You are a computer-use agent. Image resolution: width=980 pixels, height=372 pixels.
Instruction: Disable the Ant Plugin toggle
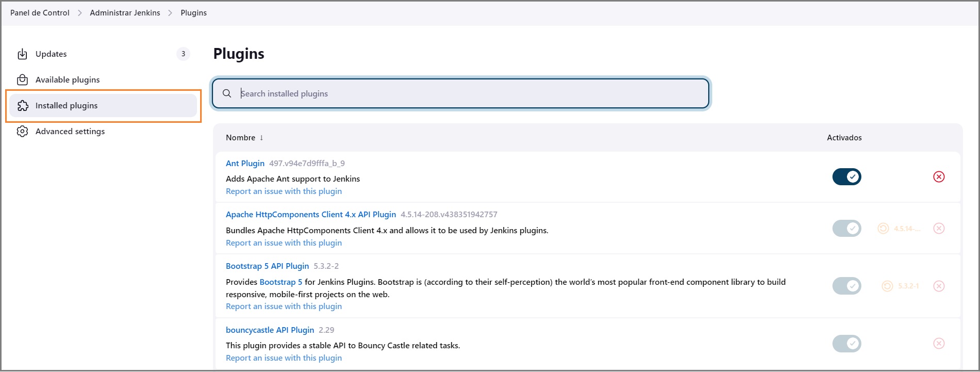[x=846, y=177]
